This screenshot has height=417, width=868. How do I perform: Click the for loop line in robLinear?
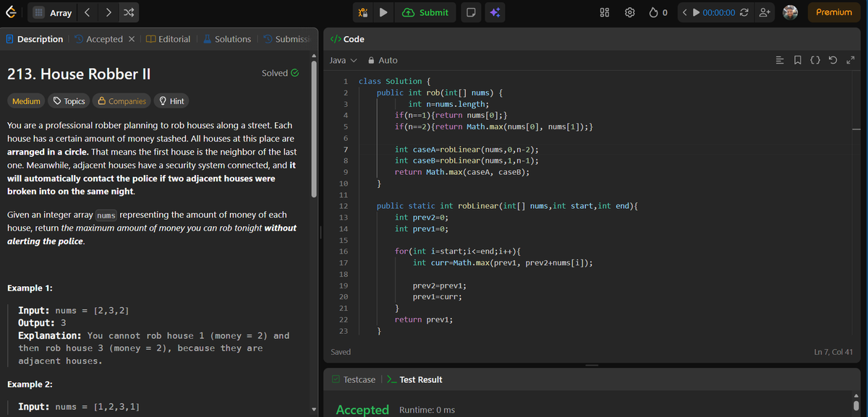[x=458, y=252]
